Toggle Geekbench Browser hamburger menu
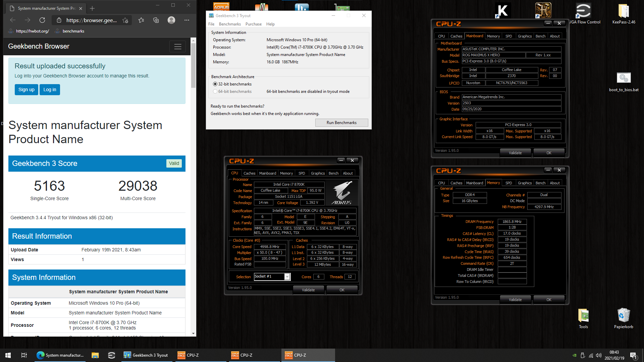 pyautogui.click(x=178, y=47)
